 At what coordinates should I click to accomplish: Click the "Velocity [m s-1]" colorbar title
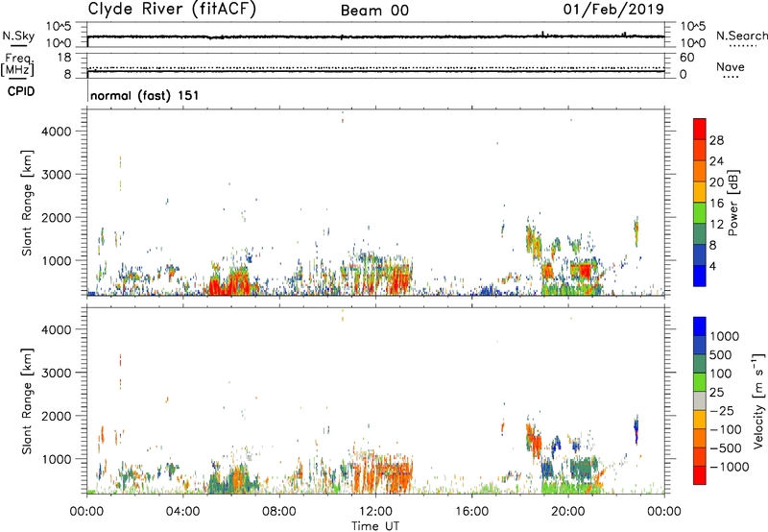pyautogui.click(x=758, y=400)
